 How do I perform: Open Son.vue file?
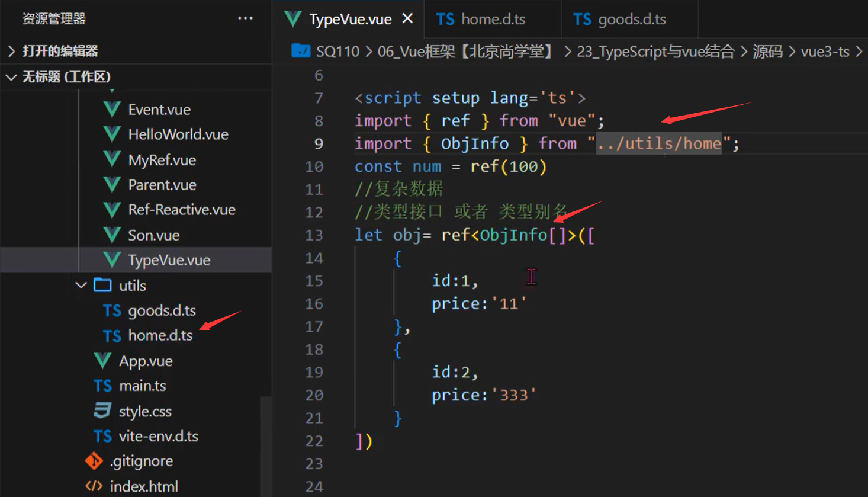[153, 235]
